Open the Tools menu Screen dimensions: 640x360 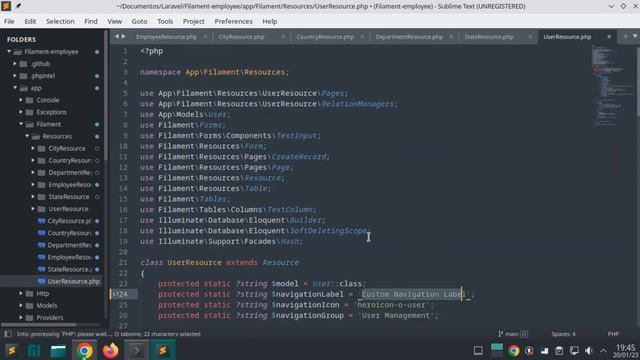click(165, 21)
